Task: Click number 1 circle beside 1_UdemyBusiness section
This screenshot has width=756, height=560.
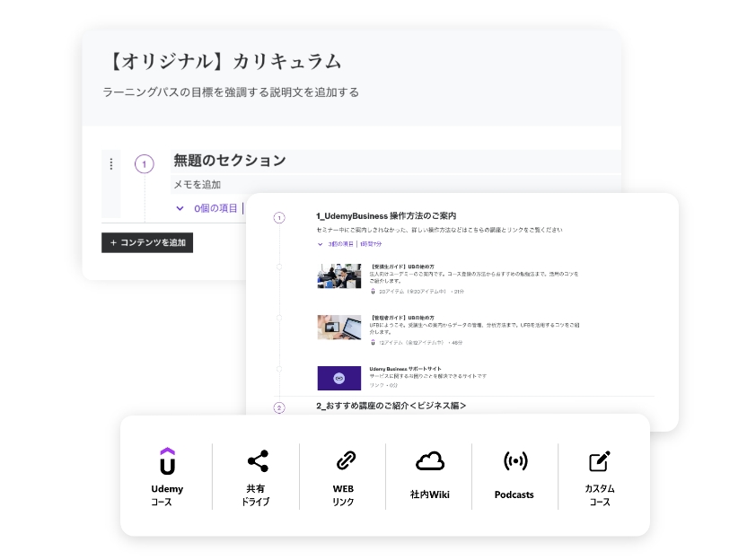Action: pyautogui.click(x=279, y=218)
